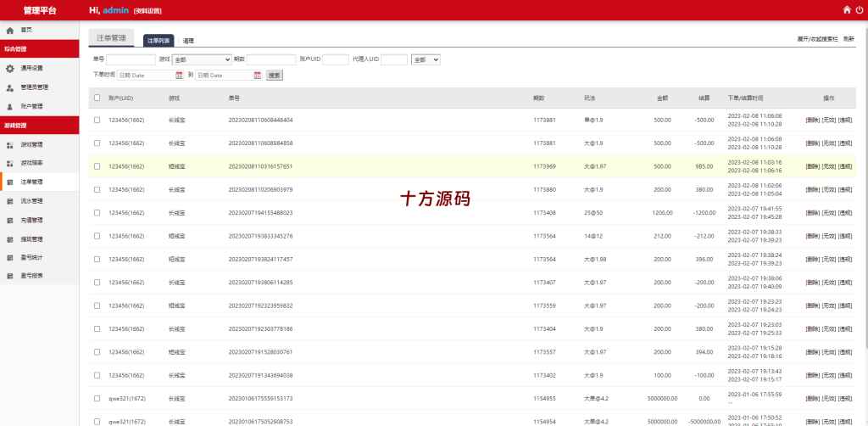Check the row for order 20230207193833345276
The image size is (868, 426).
click(97, 236)
